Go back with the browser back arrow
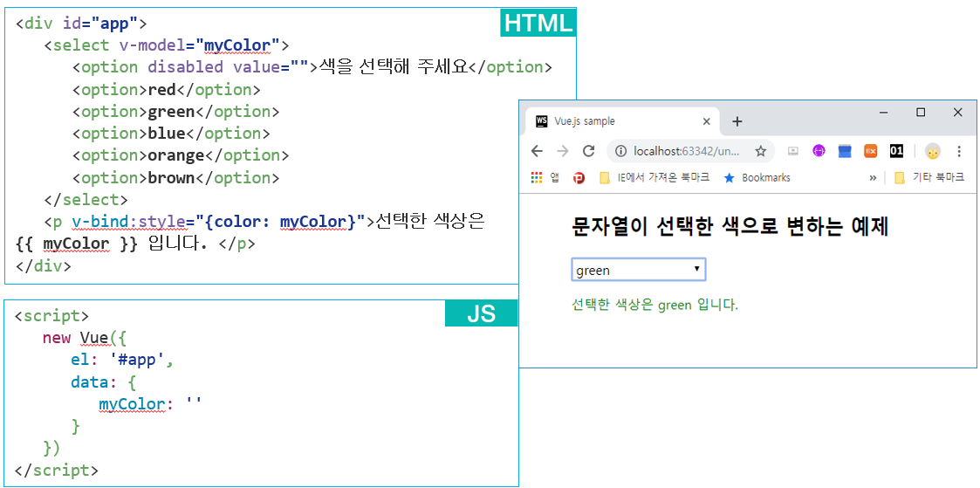980x488 pixels. (x=536, y=151)
